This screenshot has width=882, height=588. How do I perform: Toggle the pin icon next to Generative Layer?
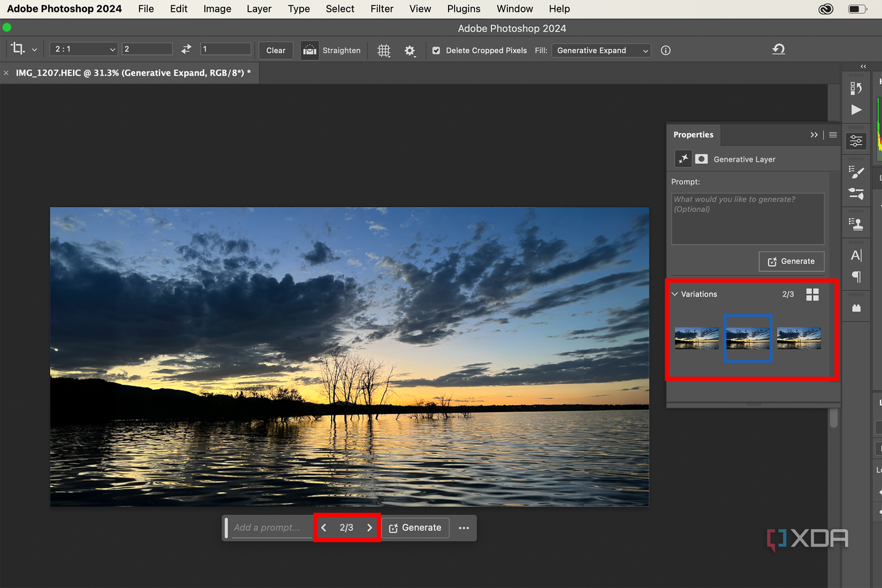point(683,159)
